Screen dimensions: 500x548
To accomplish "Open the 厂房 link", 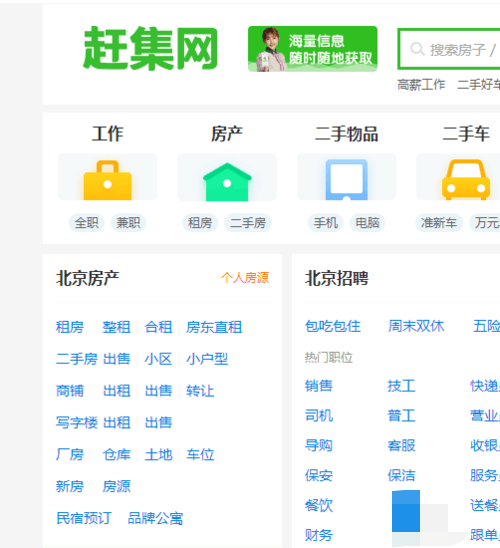I will [x=70, y=454].
